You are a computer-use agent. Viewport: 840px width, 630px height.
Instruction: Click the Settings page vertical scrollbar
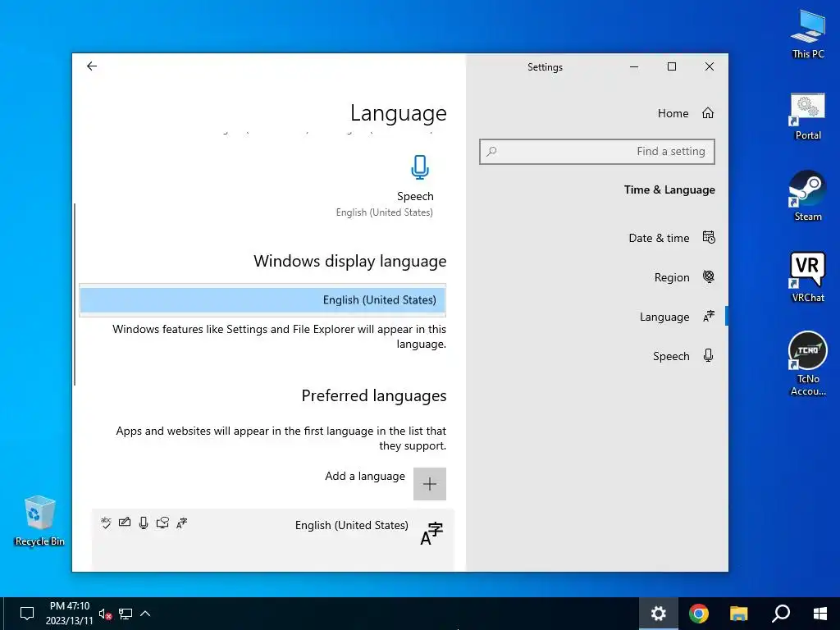pos(75,294)
